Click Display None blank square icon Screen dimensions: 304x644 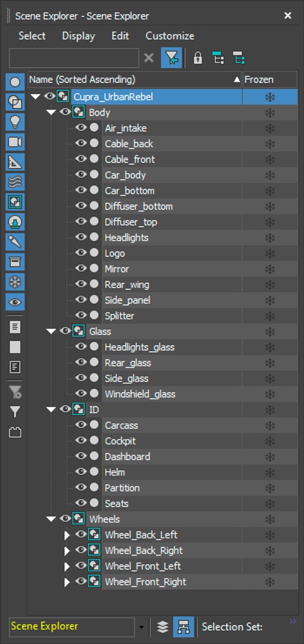(x=15, y=347)
